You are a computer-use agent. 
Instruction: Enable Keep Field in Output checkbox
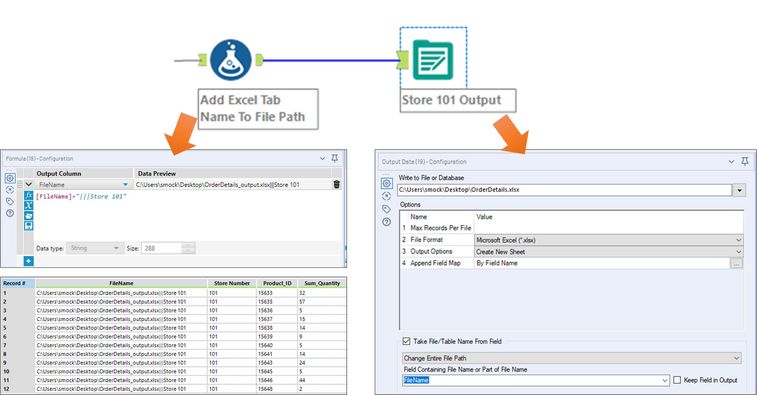click(x=677, y=380)
